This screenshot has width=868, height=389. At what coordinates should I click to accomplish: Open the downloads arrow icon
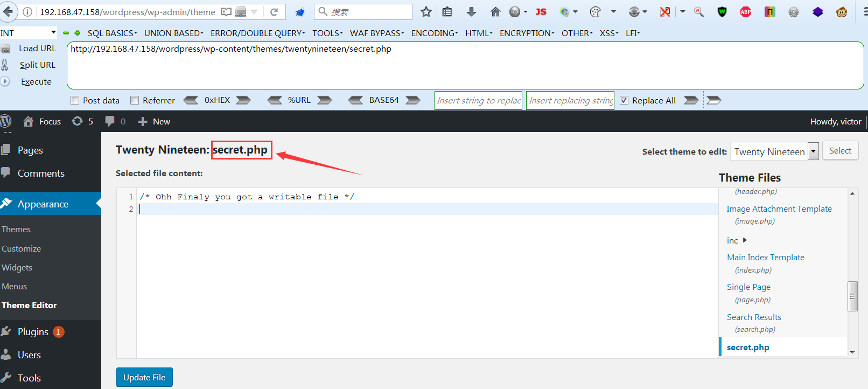[471, 12]
